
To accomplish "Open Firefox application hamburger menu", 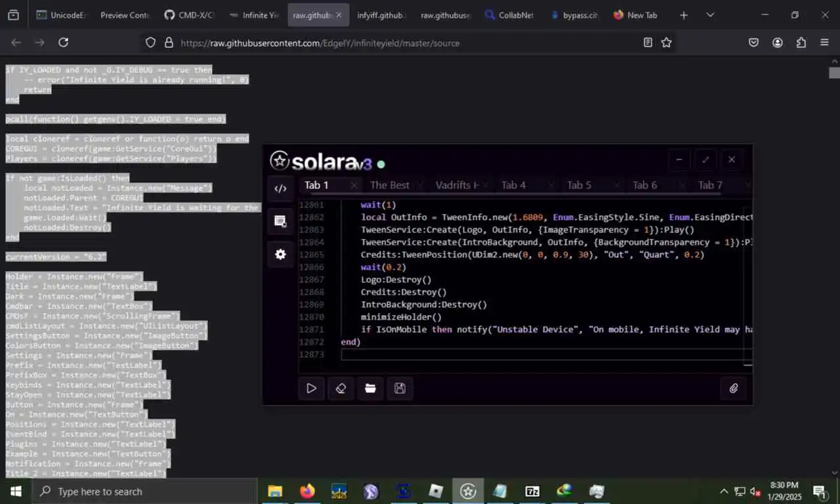I will pyautogui.click(x=825, y=43).
